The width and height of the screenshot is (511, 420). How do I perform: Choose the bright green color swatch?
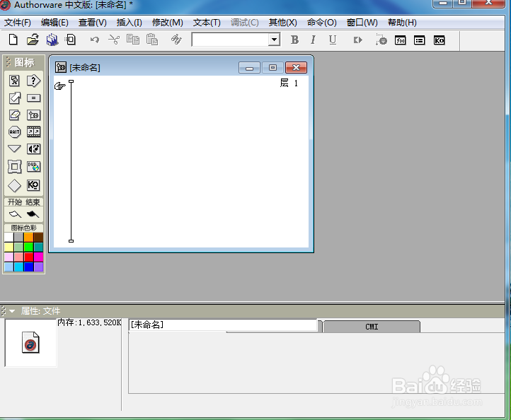point(29,247)
